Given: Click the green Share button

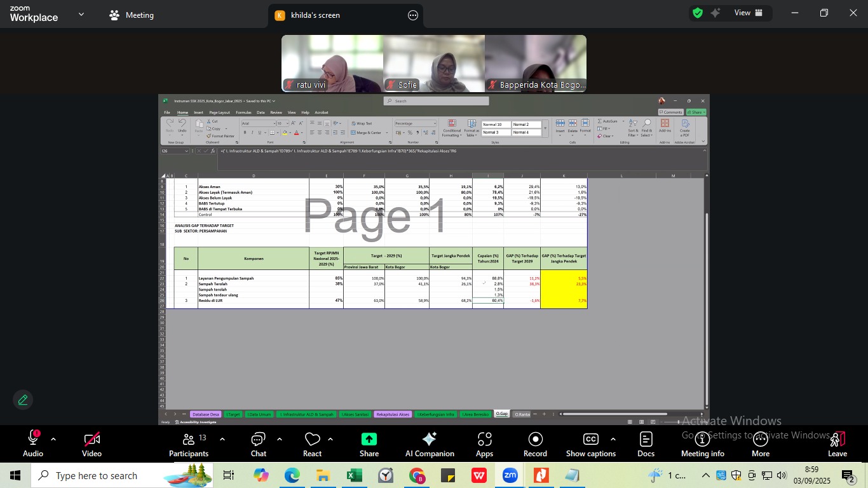Looking at the screenshot, I should [x=369, y=444].
